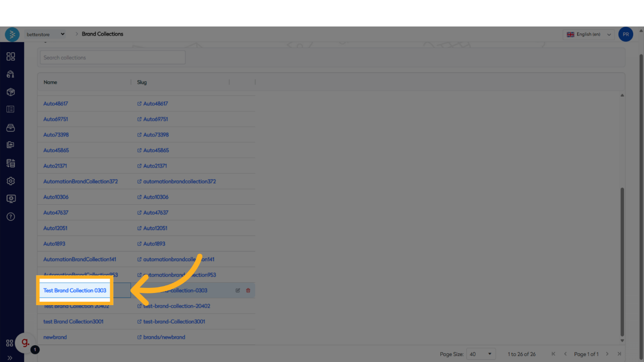Image resolution: width=644 pixels, height=362 pixels.
Task: Open the products box icon in sidebar
Action: coord(11,92)
